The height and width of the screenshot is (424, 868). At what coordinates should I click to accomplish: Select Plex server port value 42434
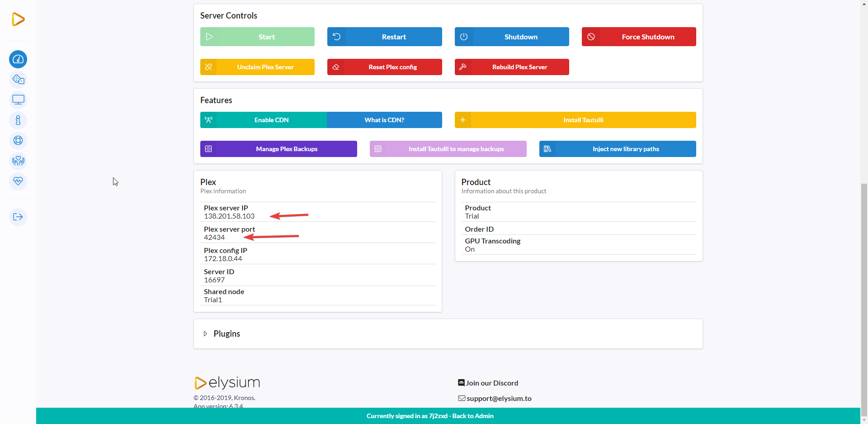[x=214, y=238]
